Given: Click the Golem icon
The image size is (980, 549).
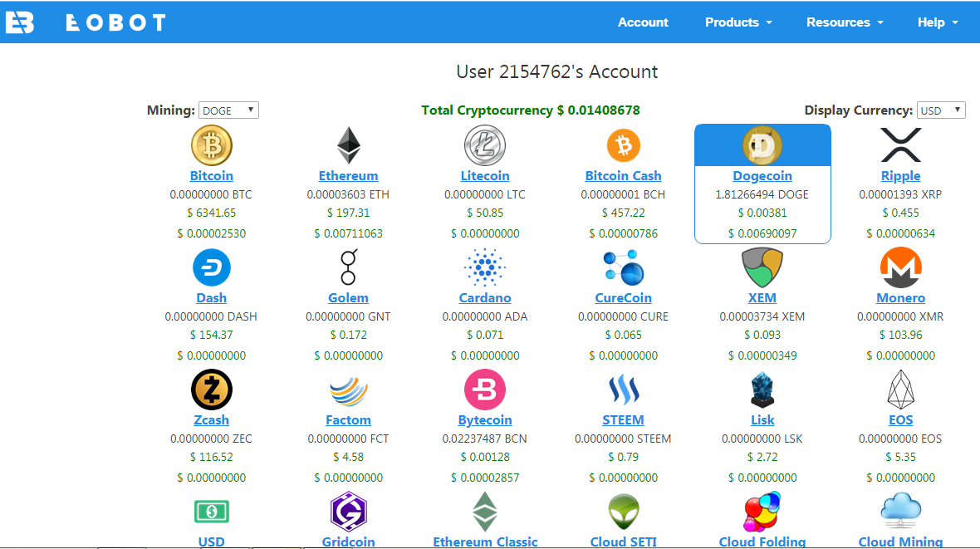Looking at the screenshot, I should (x=348, y=267).
